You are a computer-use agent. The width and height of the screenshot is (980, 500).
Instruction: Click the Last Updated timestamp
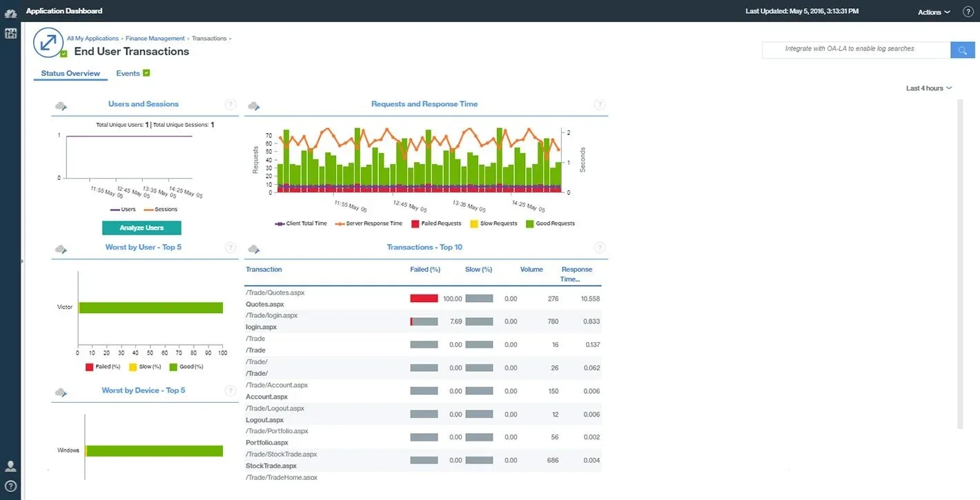pos(803,12)
